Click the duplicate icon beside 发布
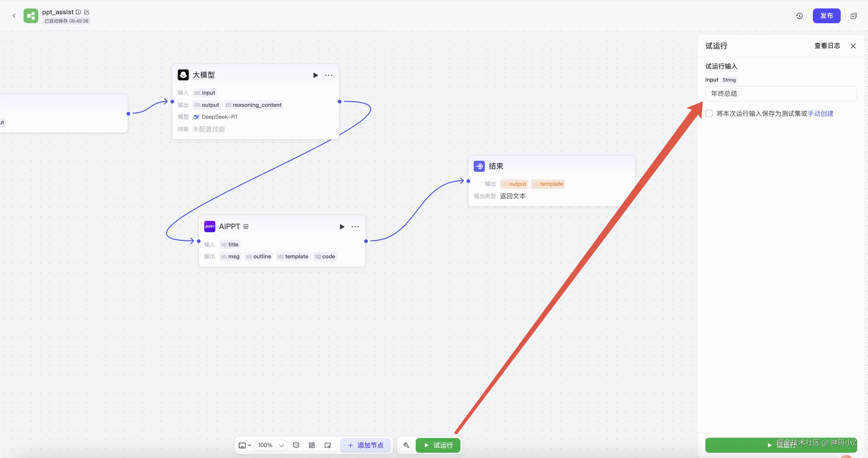The image size is (868, 458). tap(853, 16)
